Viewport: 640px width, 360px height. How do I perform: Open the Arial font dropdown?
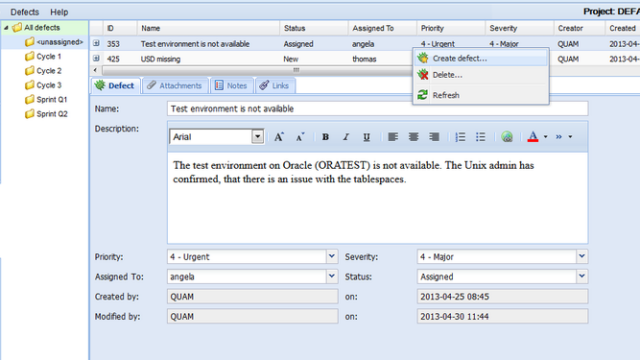(258, 137)
